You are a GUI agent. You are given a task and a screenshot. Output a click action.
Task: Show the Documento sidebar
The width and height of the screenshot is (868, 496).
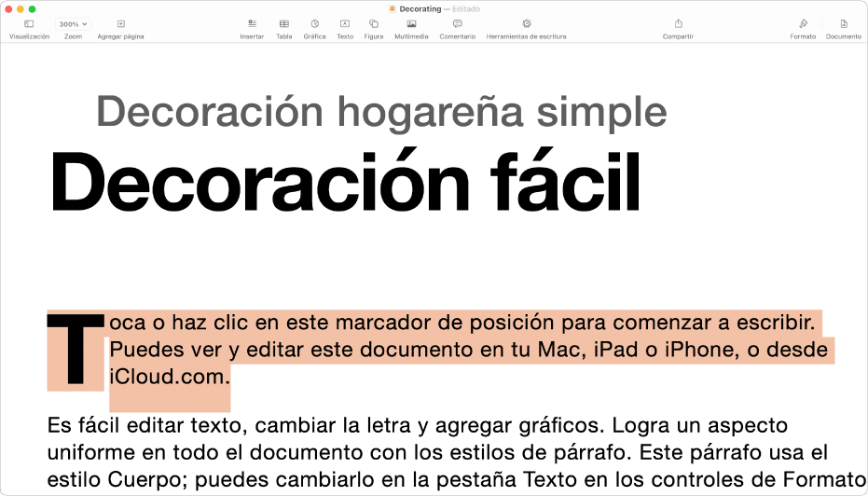point(844,24)
